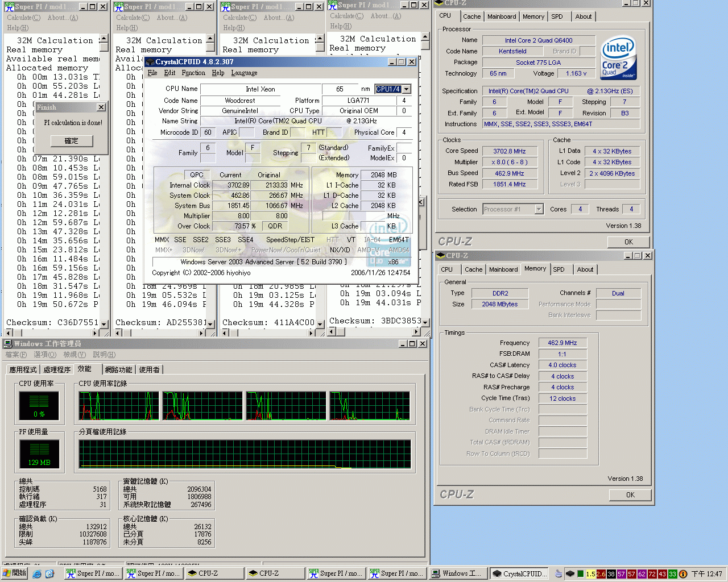Click the 分頁檔使用記錄 page file history graph
The width and height of the screenshot is (728, 582).
(x=245, y=454)
